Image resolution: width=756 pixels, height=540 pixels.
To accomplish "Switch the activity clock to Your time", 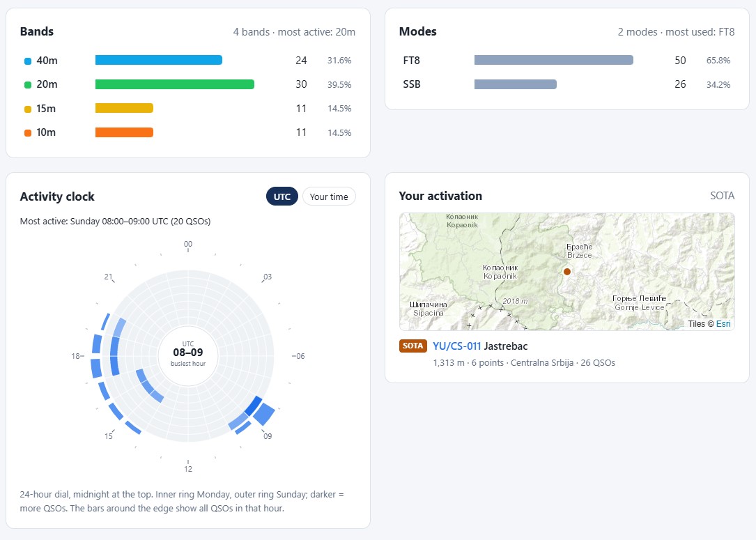I will [329, 196].
